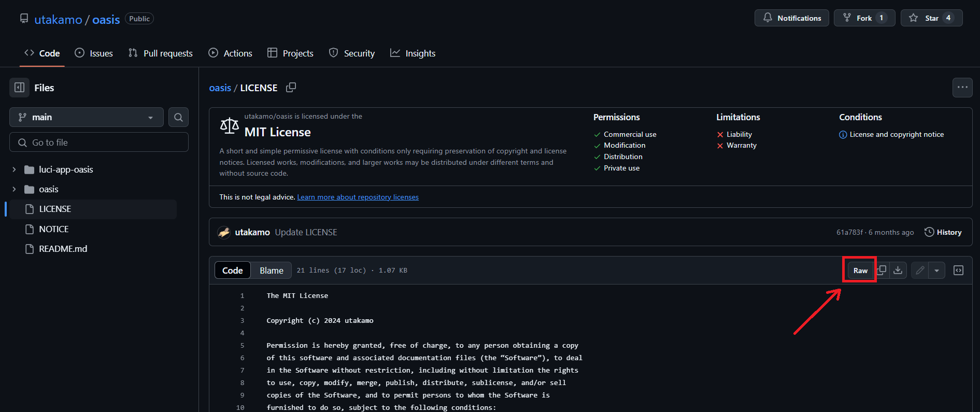
Task: Switch to the Blame view toggle
Action: [x=272, y=271]
